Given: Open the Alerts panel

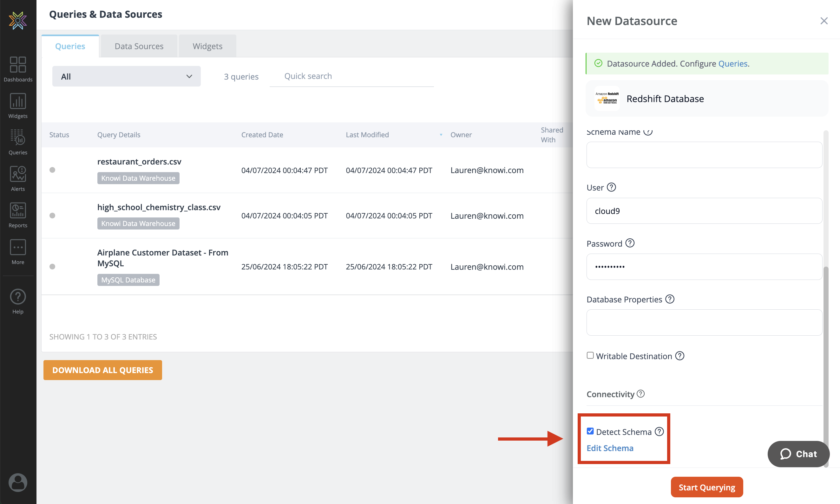Looking at the screenshot, I should (18, 178).
